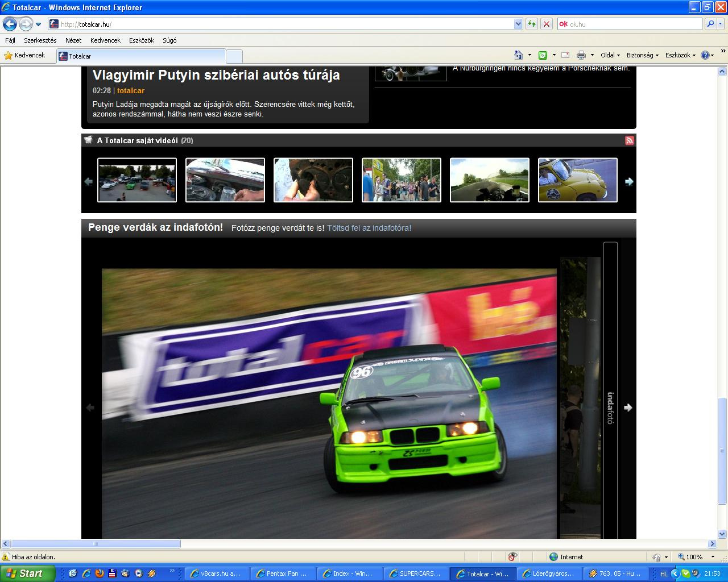
Task: Open the engine bay with glass video thumbnail
Action: coord(225,180)
